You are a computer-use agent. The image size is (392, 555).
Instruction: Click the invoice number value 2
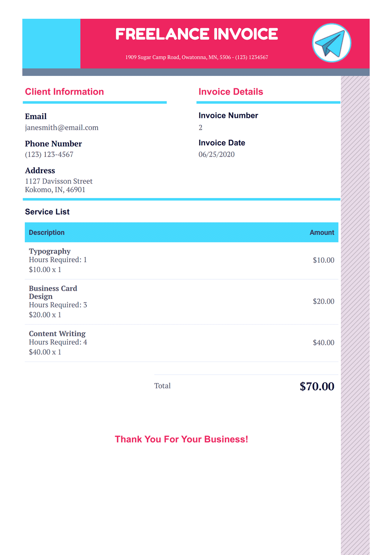[201, 128]
